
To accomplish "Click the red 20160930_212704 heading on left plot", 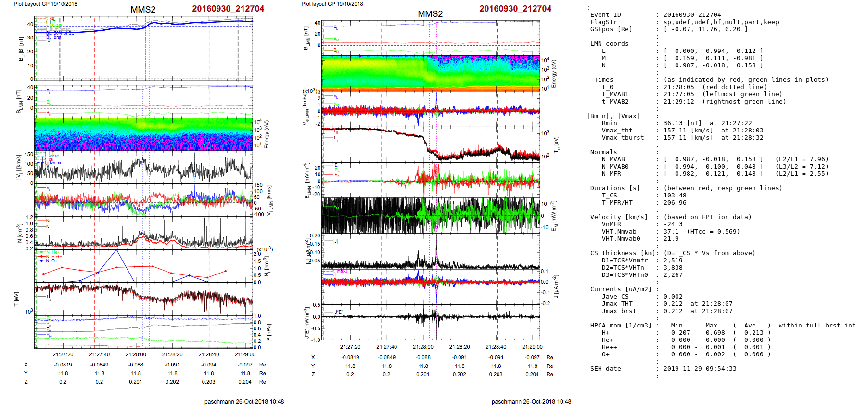I will point(228,9).
